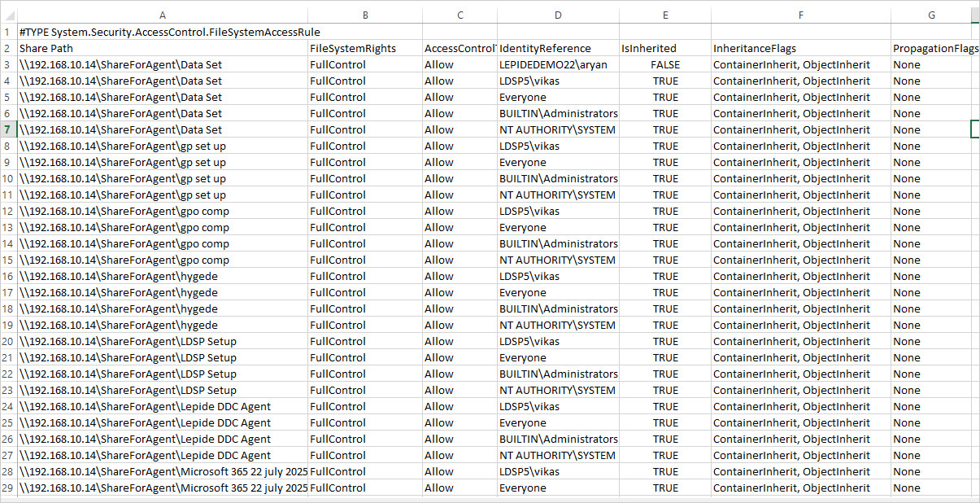Select row 29 header
The height and width of the screenshot is (503, 980).
[x=8, y=488]
